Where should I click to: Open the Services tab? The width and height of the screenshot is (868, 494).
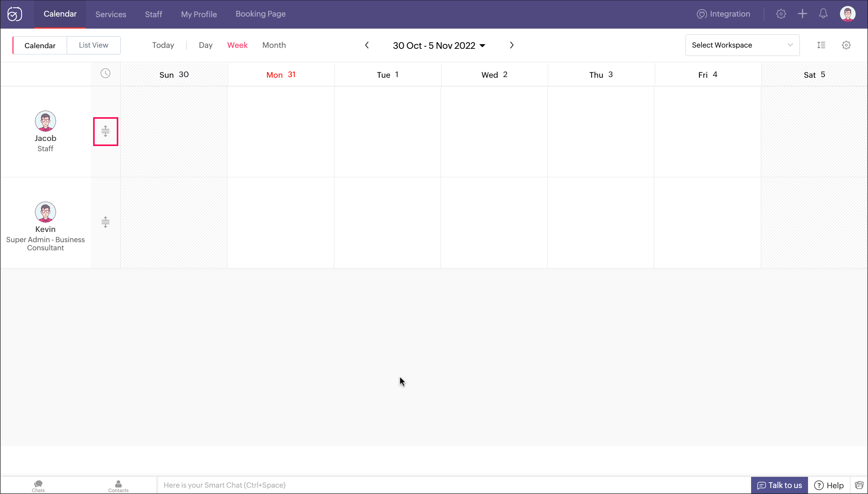point(111,14)
